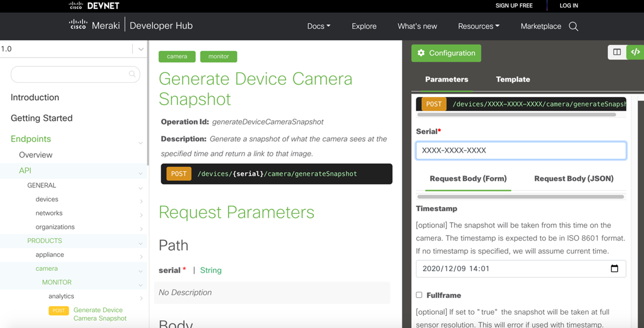The width and height of the screenshot is (644, 328).
Task: Open the Resources dropdown menu
Action: pos(478,26)
